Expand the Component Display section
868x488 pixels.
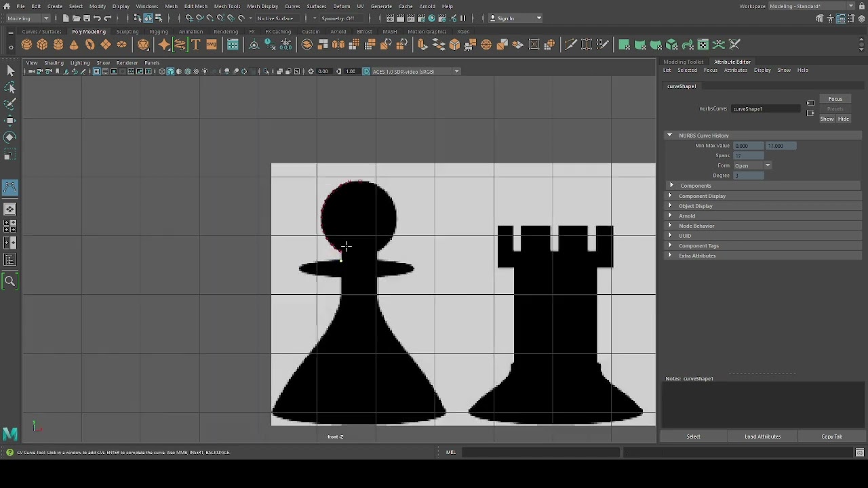[x=670, y=196]
